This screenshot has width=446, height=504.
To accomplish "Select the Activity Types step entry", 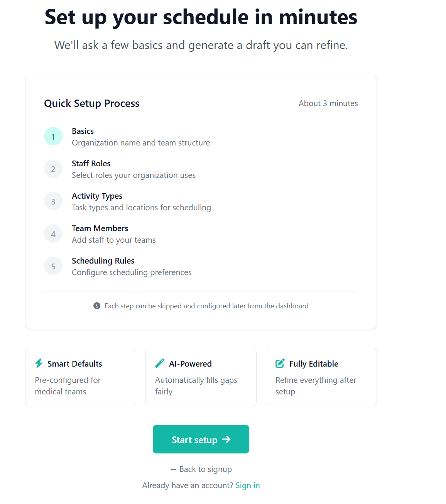I will tap(97, 196).
